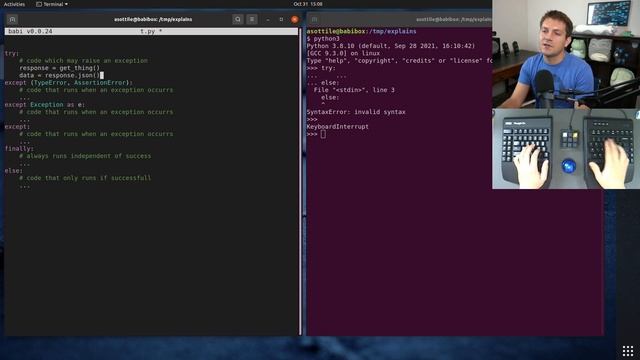Close the left terminal window

coord(295,19)
